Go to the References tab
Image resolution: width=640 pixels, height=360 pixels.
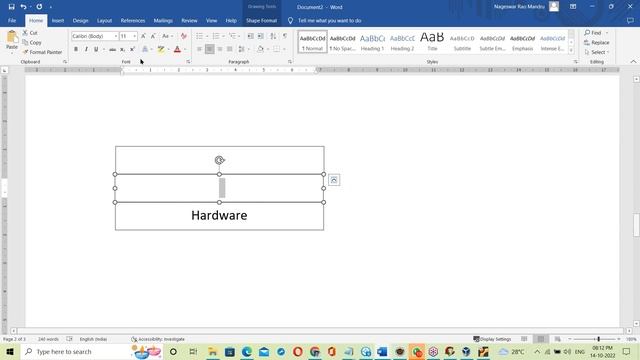point(133,20)
